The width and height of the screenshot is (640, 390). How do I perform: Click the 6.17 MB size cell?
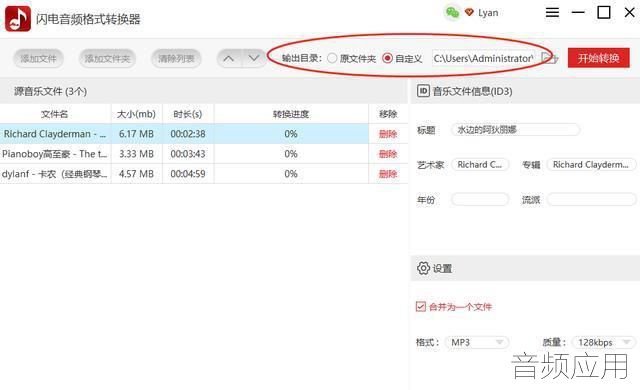pyautogui.click(x=136, y=134)
